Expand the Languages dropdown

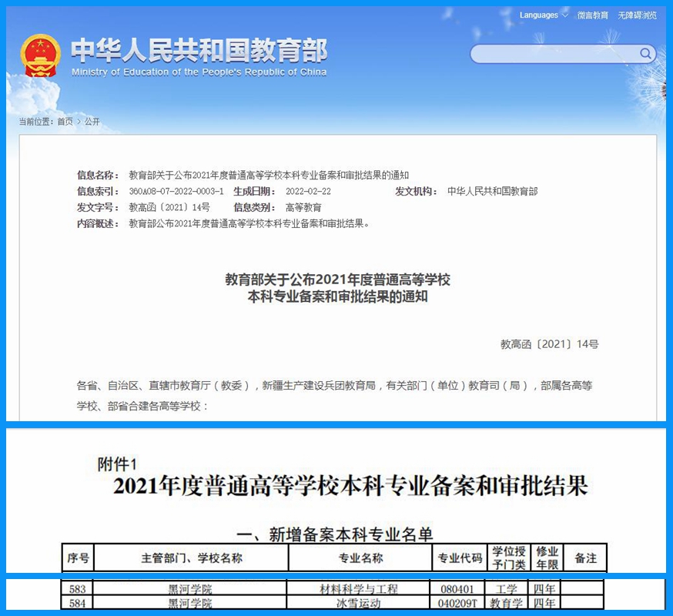(538, 15)
